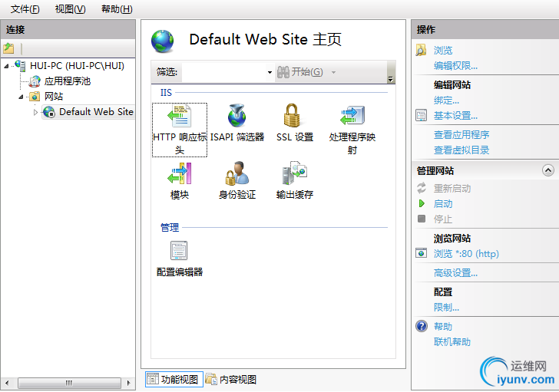Click the 编辑权限... link

[x=455, y=65]
